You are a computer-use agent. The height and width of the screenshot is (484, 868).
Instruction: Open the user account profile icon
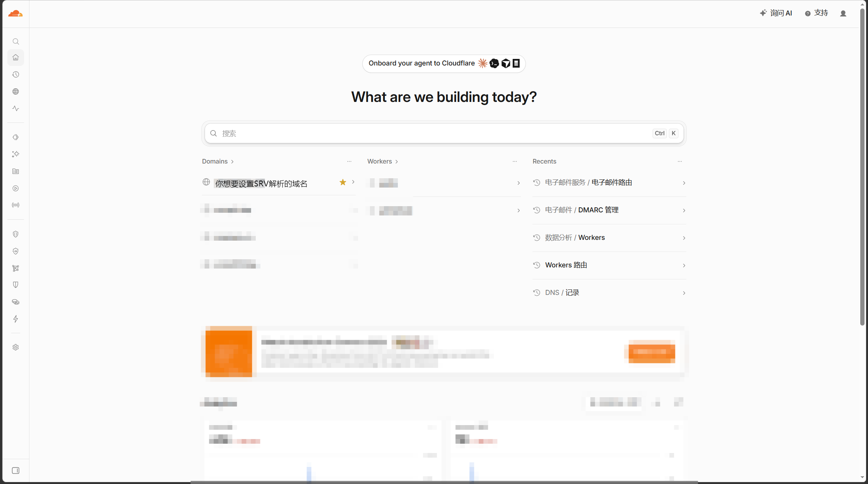pyautogui.click(x=843, y=14)
